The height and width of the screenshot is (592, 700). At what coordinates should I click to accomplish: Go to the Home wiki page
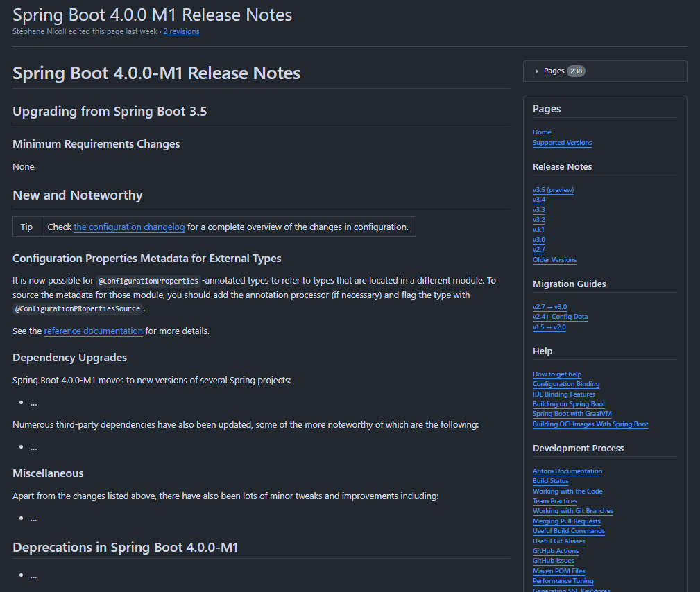(x=542, y=132)
